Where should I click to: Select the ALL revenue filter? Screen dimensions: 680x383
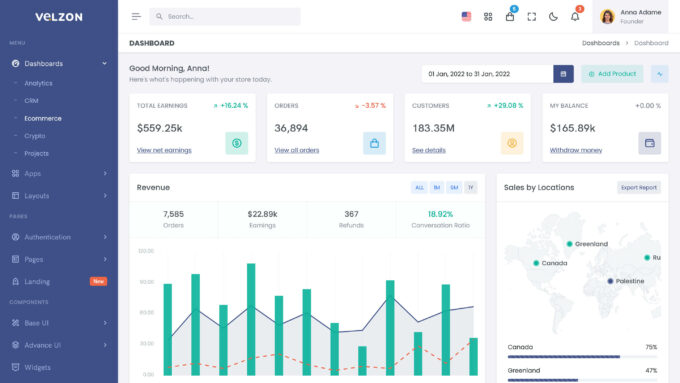[419, 187]
